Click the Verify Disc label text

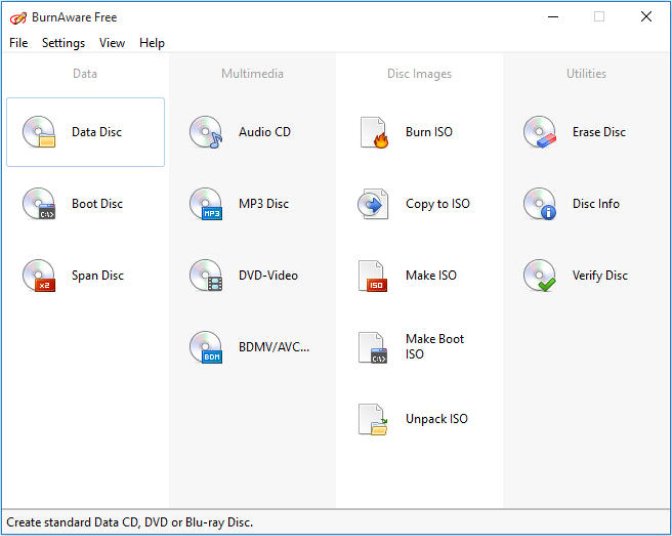[600, 275]
